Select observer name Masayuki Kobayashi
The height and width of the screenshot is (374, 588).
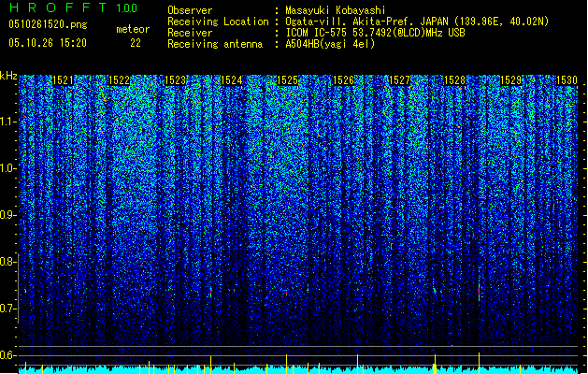point(335,10)
